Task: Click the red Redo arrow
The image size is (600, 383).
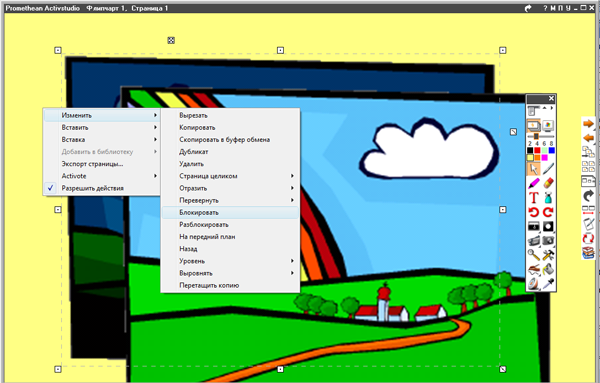Action: 548,212
